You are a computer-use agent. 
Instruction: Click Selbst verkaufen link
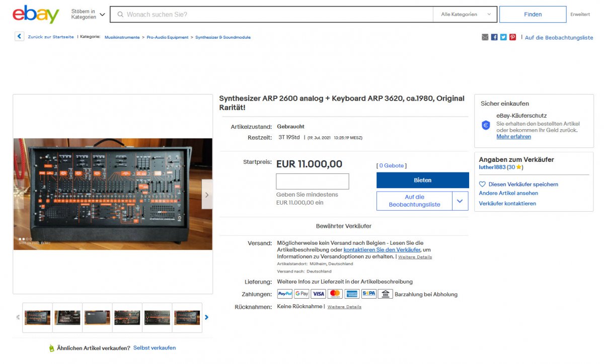[155, 348]
